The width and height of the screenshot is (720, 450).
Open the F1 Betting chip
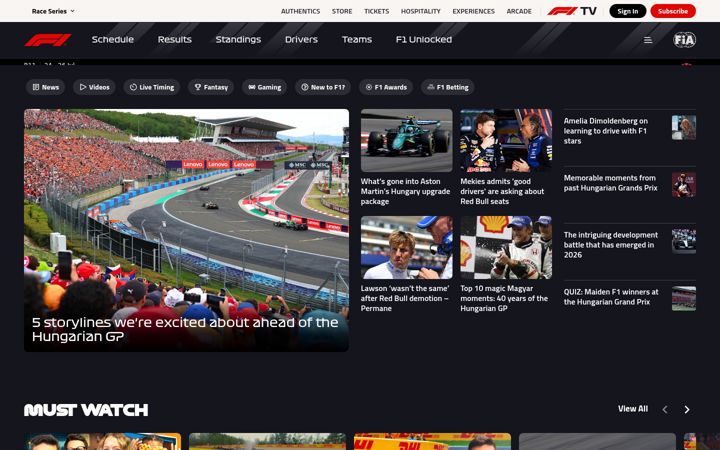click(x=448, y=87)
